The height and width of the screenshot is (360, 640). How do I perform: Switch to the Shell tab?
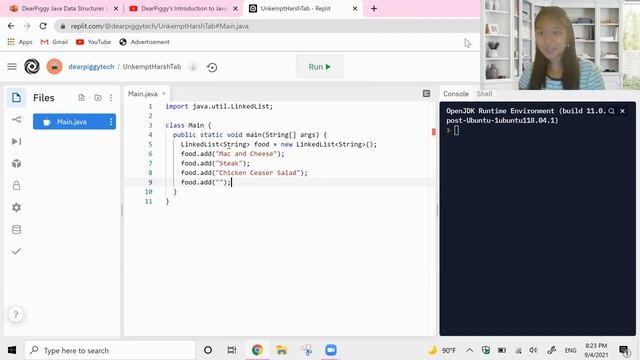click(x=484, y=94)
